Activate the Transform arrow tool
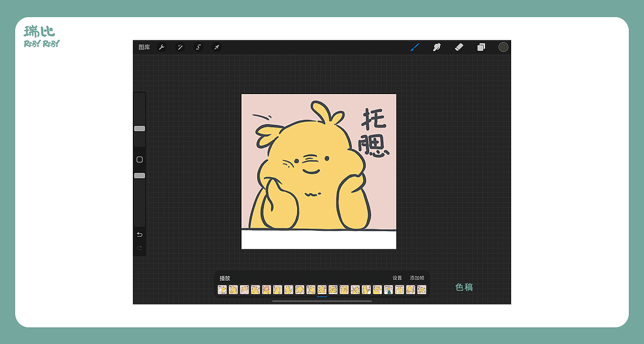Image resolution: width=644 pixels, height=344 pixels. click(216, 47)
